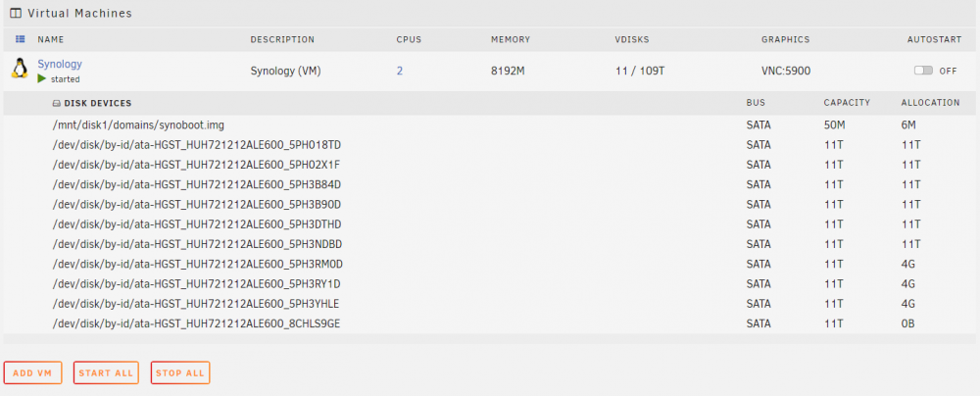Screen dimensions: 980x396
Task: Click the disk icon beside DISK DEVICES
Action: coord(56,103)
